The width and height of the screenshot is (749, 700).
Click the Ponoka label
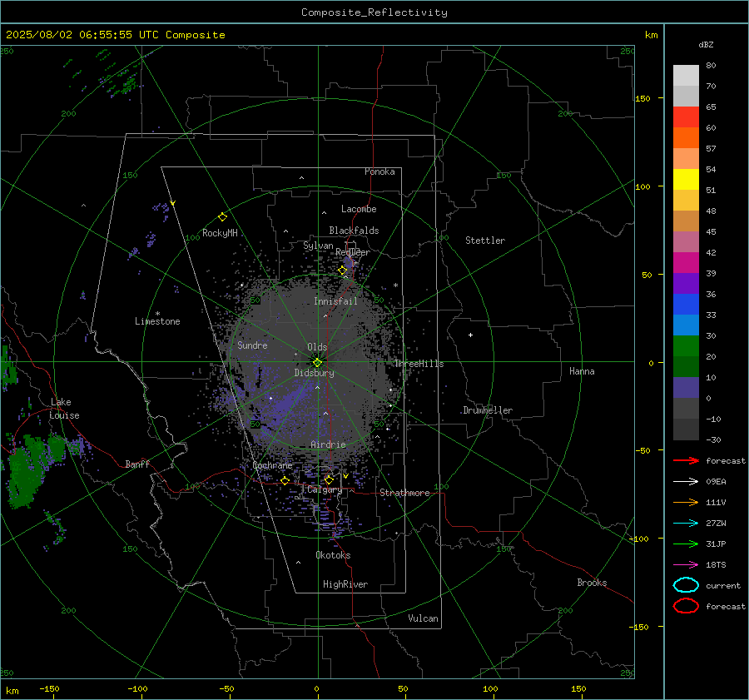click(379, 171)
